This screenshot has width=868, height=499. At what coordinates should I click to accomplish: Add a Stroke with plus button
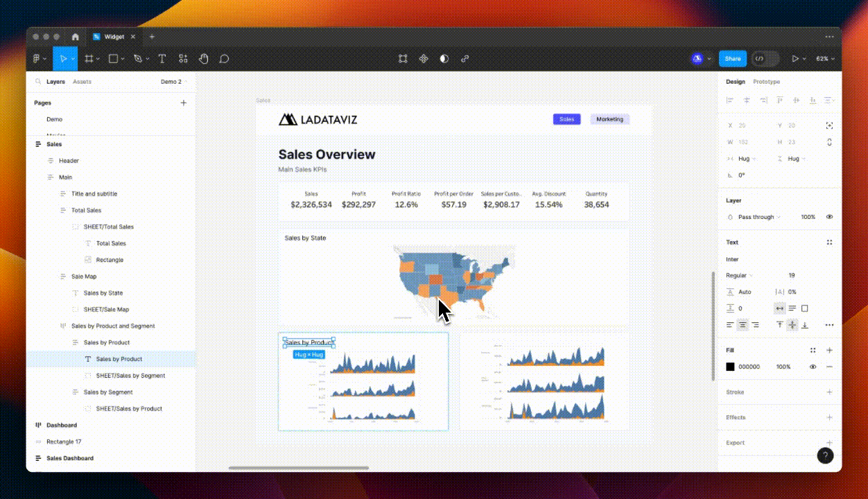click(x=829, y=392)
